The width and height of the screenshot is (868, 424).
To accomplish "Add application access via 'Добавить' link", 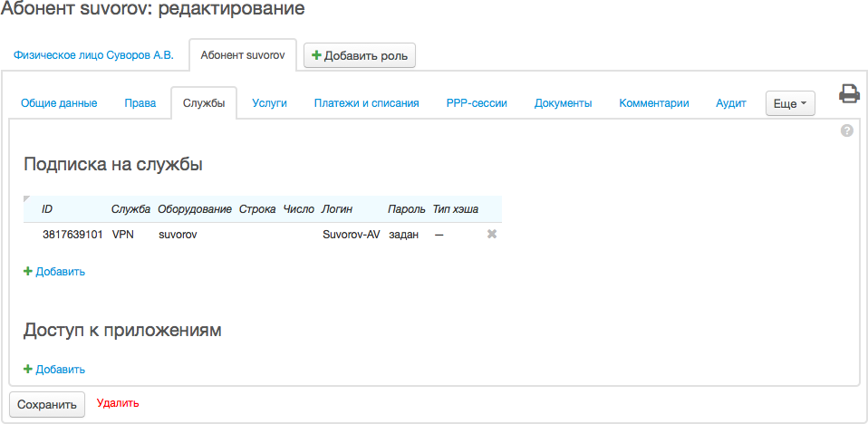I will click(x=54, y=369).
